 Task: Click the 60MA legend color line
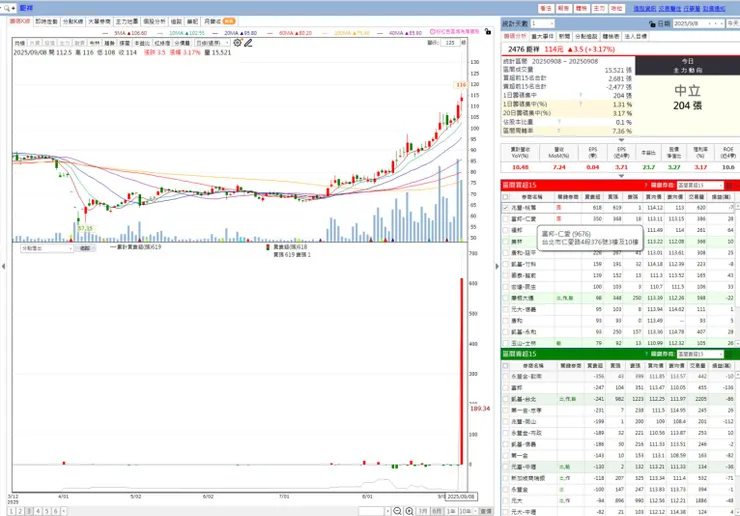click(x=271, y=33)
